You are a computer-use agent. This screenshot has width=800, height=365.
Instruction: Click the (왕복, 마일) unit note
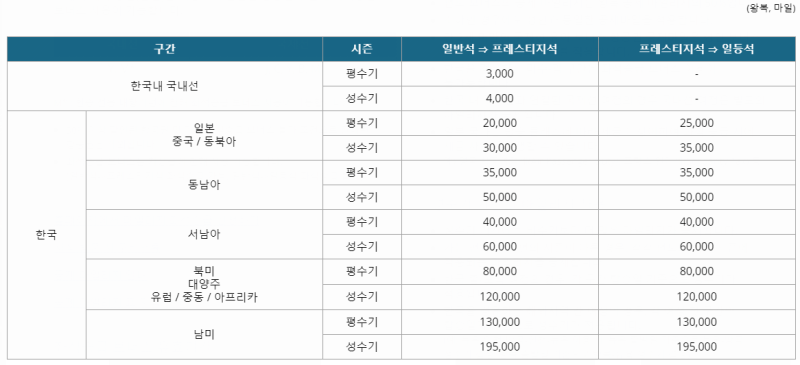771,8
